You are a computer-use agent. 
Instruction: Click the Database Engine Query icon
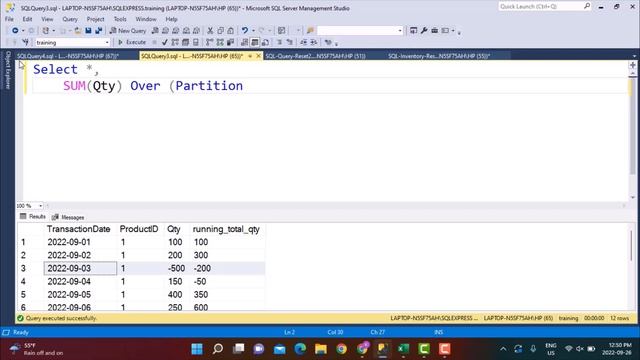[155, 31]
